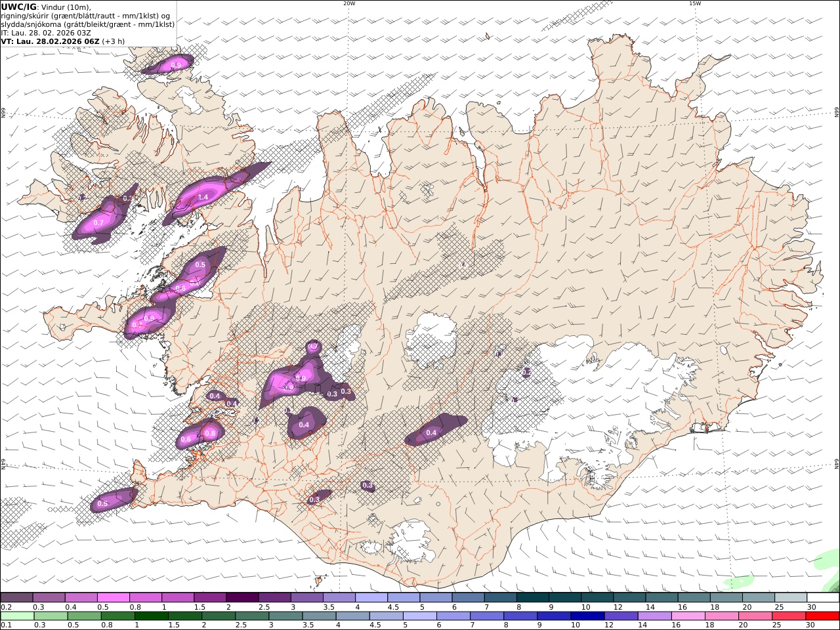Viewport: 840px width, 630px height.
Task: Click the bright pink 0.5–0.8 snow legend swatch
Action: coord(113,597)
